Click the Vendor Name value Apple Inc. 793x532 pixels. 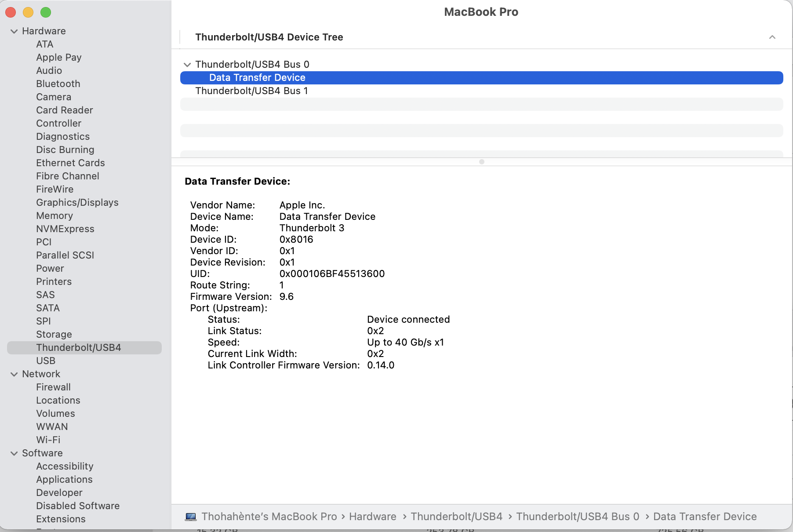coord(302,205)
